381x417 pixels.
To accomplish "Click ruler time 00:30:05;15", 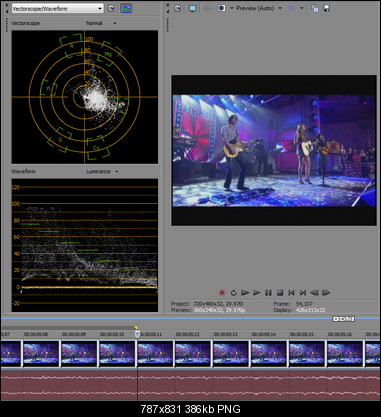I will click(302, 334).
